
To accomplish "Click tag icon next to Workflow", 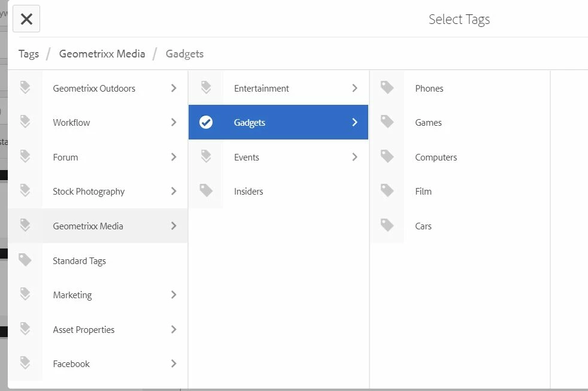I will click(x=25, y=122).
